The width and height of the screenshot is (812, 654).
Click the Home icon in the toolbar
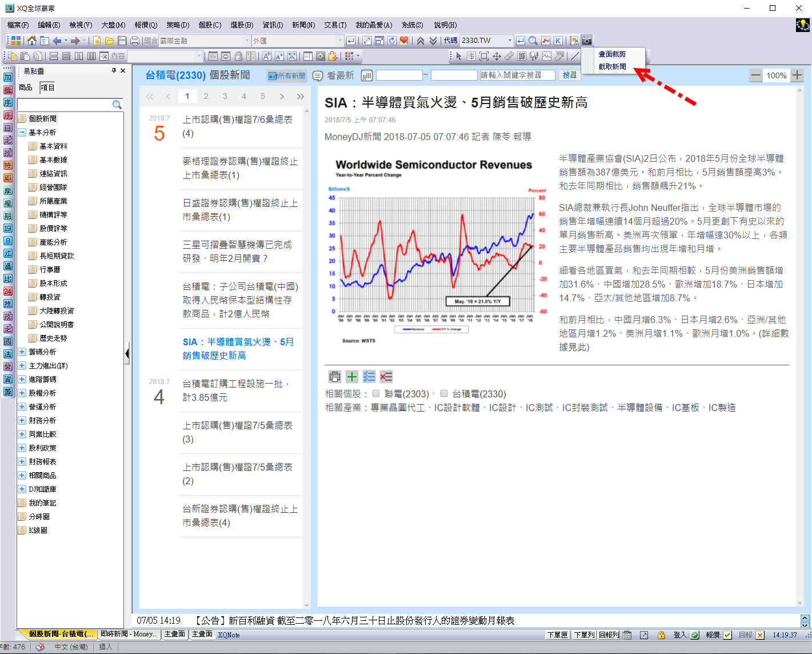coord(32,41)
